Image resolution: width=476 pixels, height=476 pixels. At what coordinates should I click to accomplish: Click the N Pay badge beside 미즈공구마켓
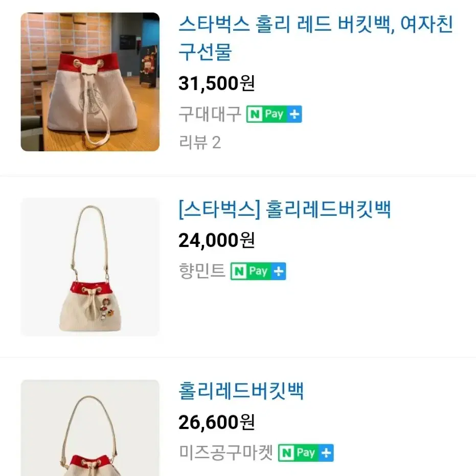click(306, 453)
